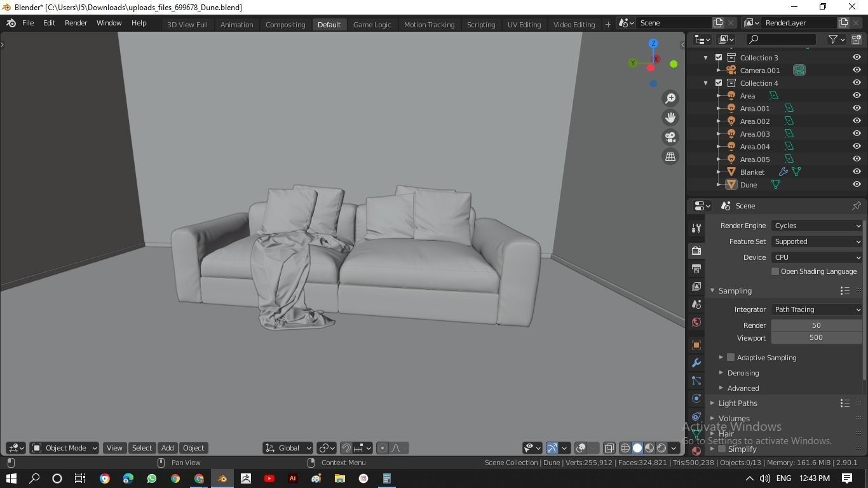Image resolution: width=868 pixels, height=488 pixels.
Task: Uncheck Collection 4 in outliner
Action: point(719,83)
